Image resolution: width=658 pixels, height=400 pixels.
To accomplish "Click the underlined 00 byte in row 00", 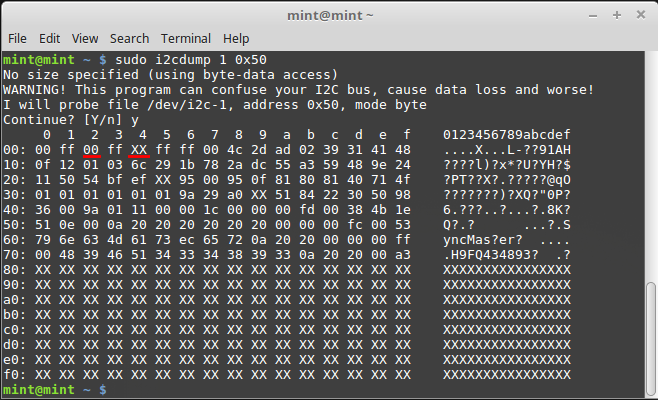I will pyautogui.click(x=91, y=150).
